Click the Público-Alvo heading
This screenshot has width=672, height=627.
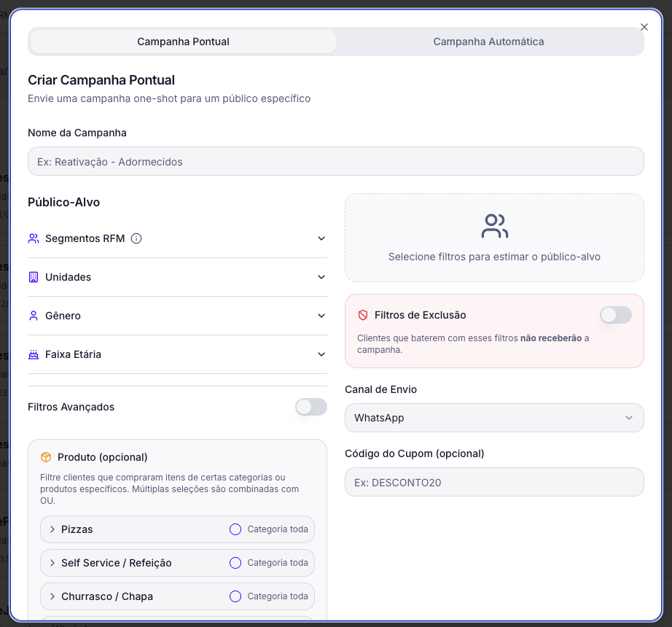(64, 202)
